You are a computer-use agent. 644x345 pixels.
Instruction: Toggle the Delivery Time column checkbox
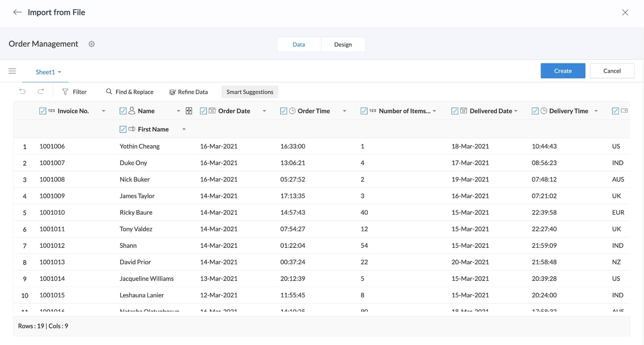pyautogui.click(x=535, y=111)
